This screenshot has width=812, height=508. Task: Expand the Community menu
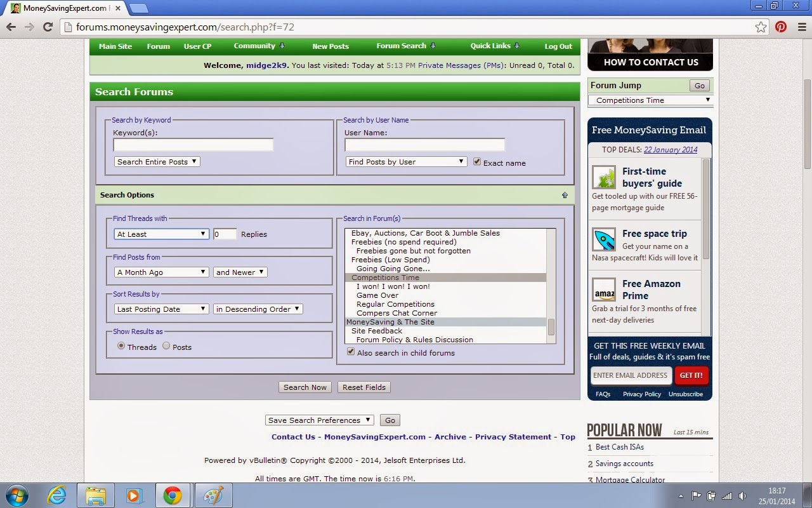(259, 46)
